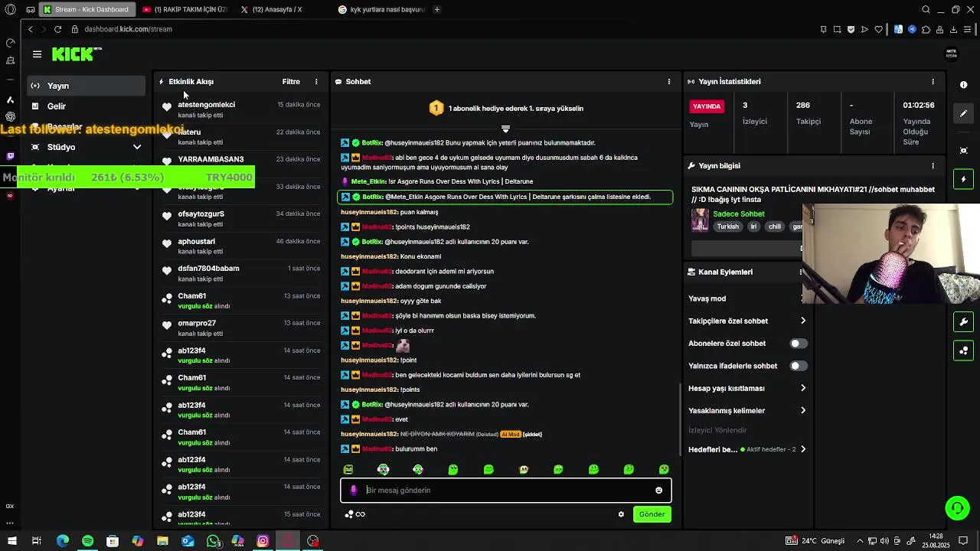The width and height of the screenshot is (980, 551).
Task: Click the trophy rank 1 badge
Action: point(436,109)
